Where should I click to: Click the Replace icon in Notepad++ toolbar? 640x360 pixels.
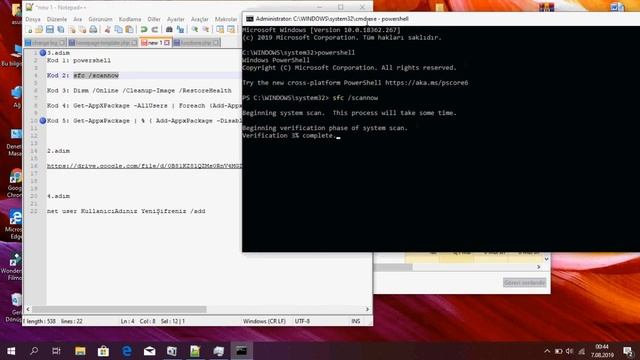180,29
